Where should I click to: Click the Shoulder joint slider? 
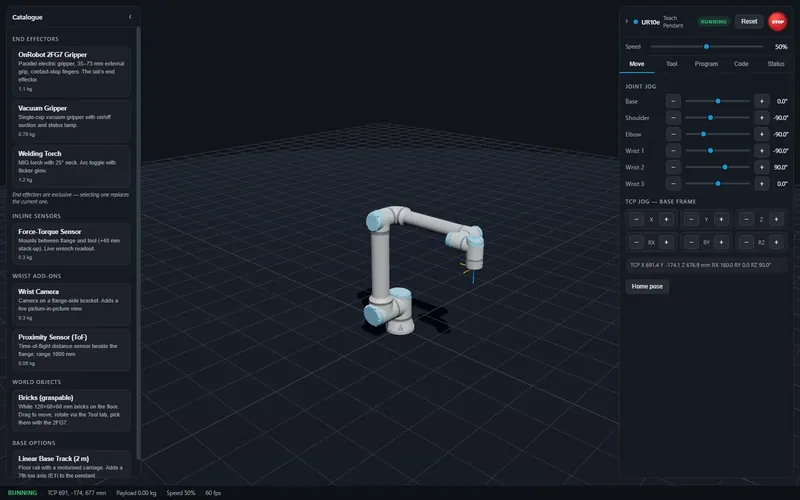click(718, 117)
